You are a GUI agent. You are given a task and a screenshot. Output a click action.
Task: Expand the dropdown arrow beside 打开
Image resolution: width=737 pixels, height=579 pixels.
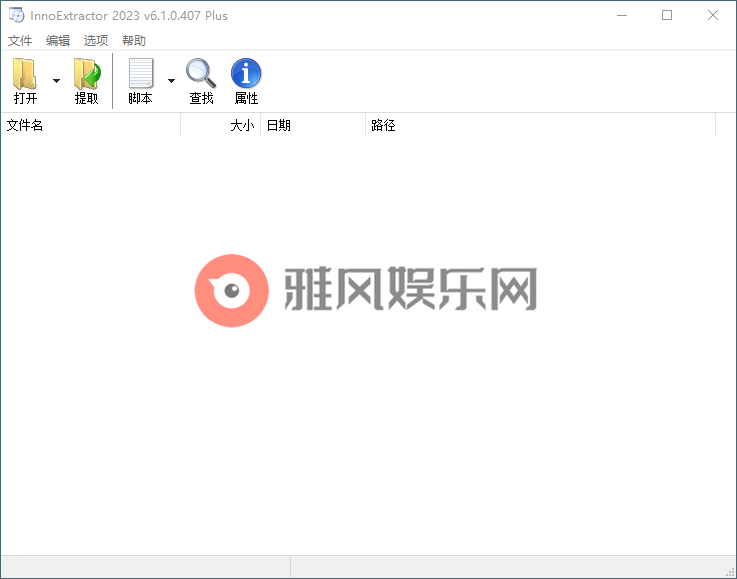(56, 81)
